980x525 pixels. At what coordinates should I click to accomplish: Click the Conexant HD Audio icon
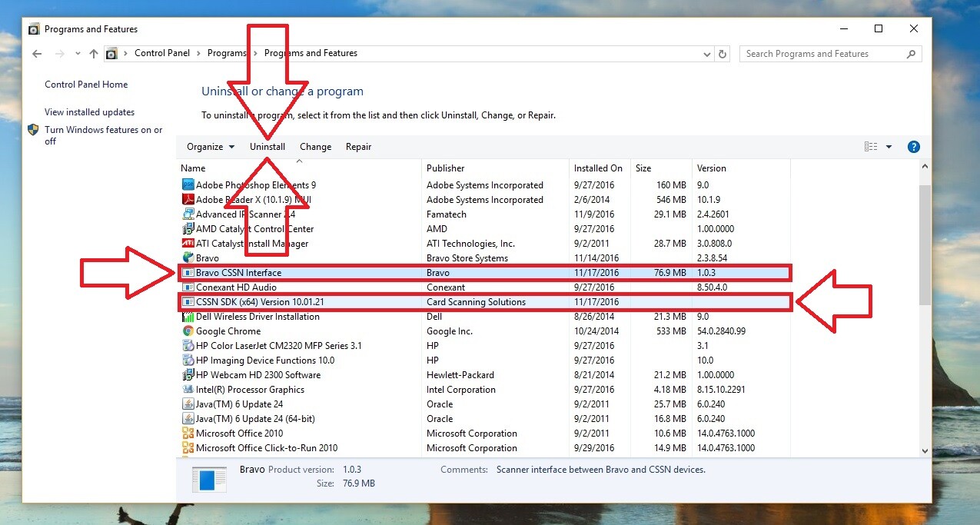188,287
